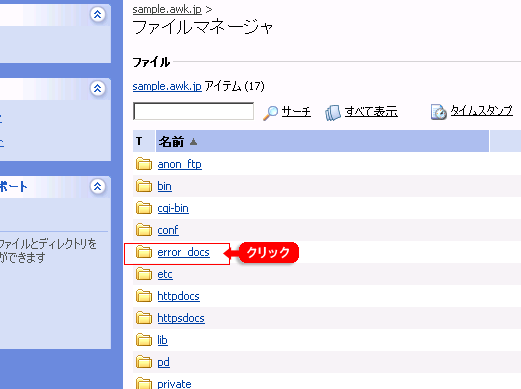The width and height of the screenshot is (521, 389).
Task: Click the lib folder icon
Action: point(144,340)
